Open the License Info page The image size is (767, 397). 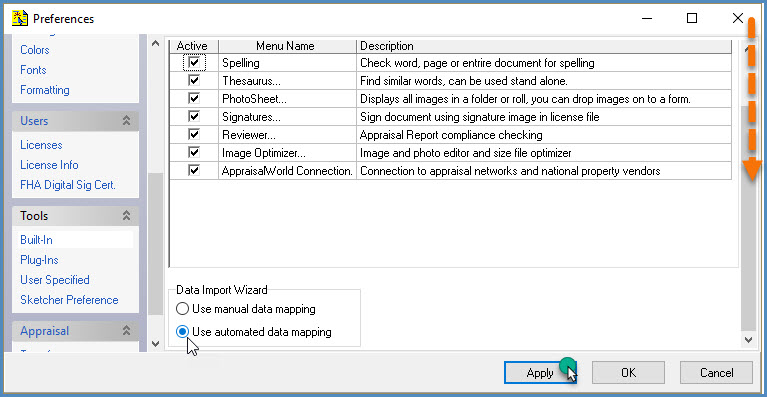(x=49, y=165)
